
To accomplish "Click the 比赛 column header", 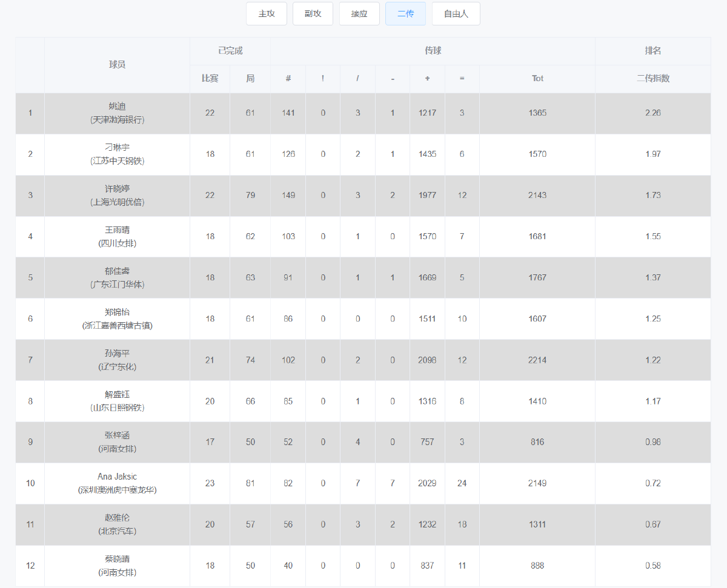I will point(210,79).
